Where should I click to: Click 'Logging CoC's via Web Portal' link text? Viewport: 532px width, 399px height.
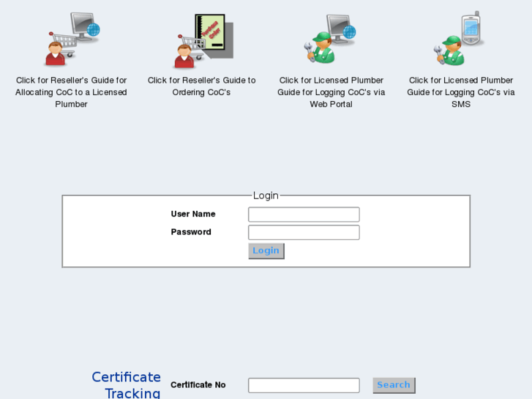click(x=331, y=92)
